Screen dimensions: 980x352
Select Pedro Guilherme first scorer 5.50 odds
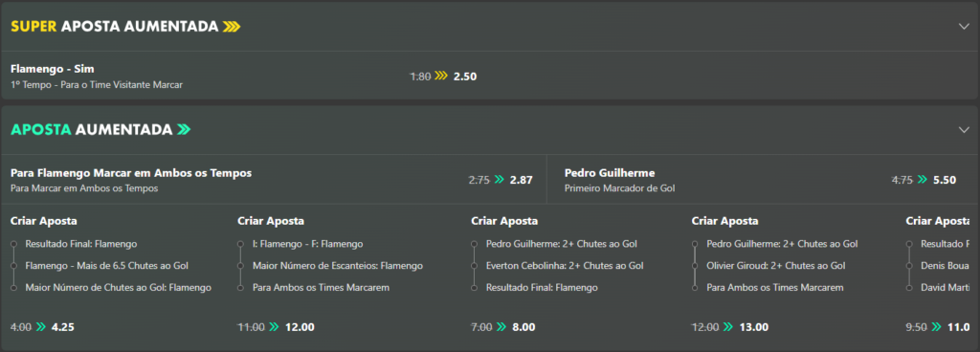point(945,180)
